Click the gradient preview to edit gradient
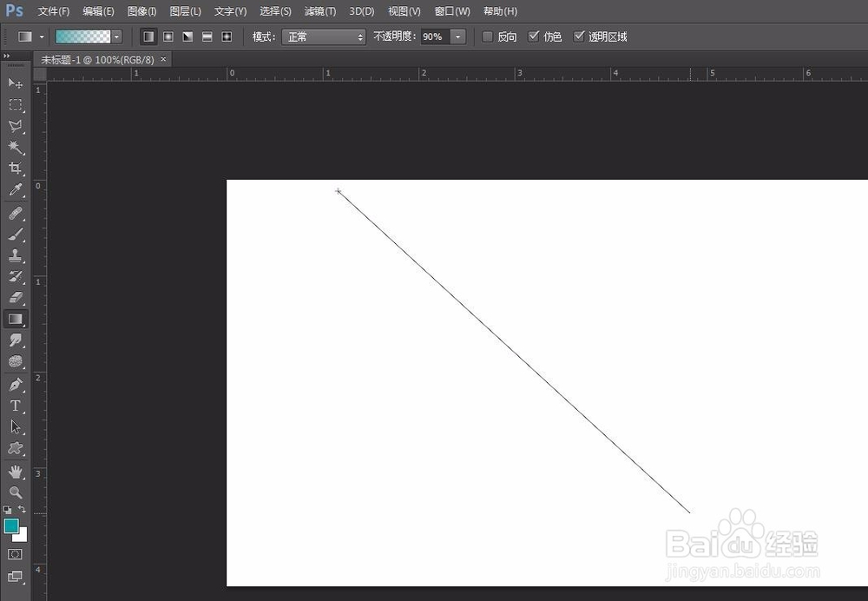The height and width of the screenshot is (601, 868). click(83, 36)
